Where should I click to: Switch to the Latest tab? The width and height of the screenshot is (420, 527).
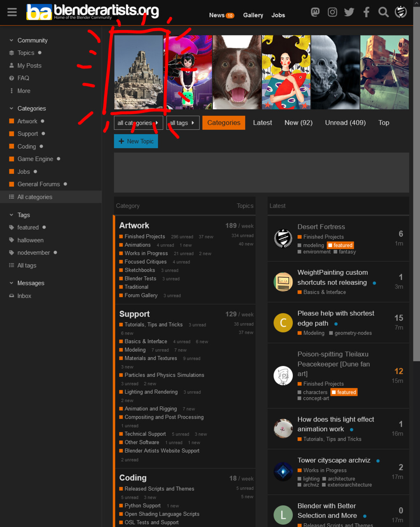pyautogui.click(x=262, y=123)
